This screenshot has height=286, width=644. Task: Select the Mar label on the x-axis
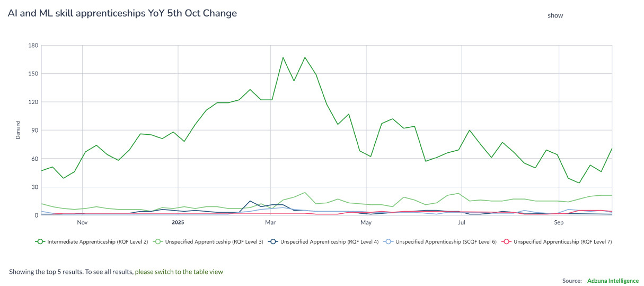pos(270,223)
